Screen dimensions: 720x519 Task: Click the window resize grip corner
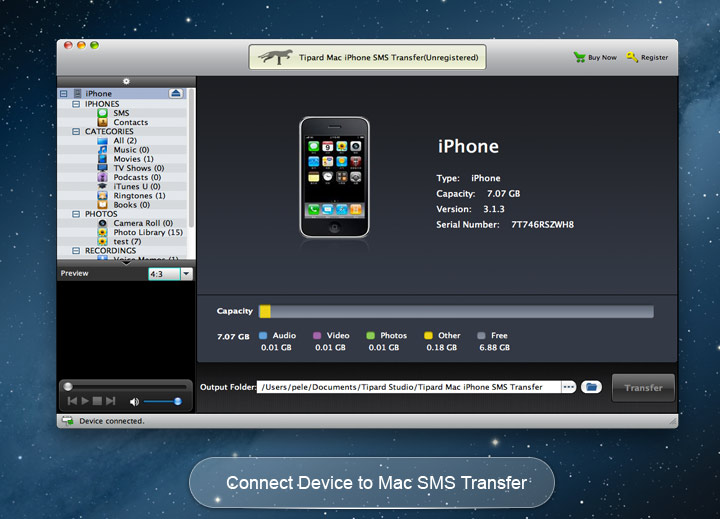673,421
